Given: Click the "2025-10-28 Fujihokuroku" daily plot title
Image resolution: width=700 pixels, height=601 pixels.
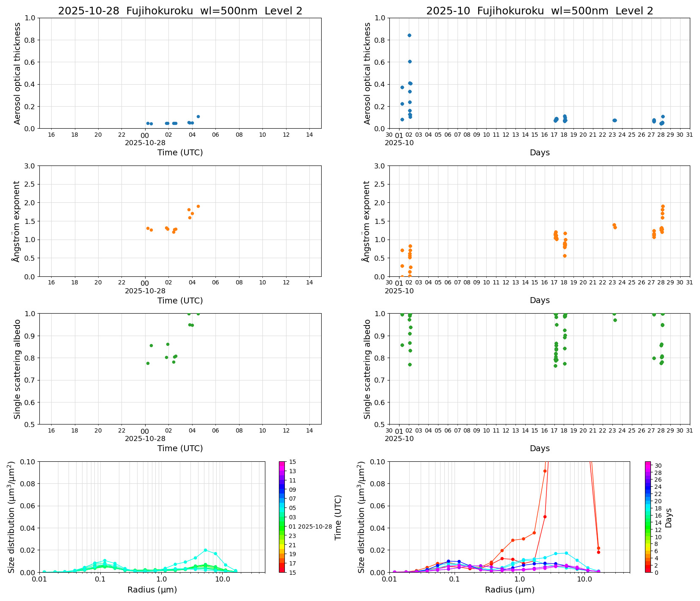Looking at the screenshot, I should tap(180, 11).
